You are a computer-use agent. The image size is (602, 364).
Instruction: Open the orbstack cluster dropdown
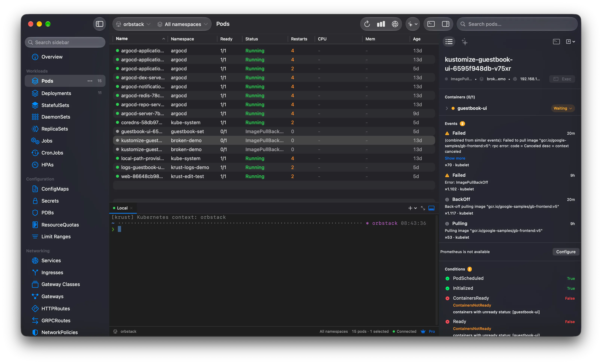click(x=133, y=24)
